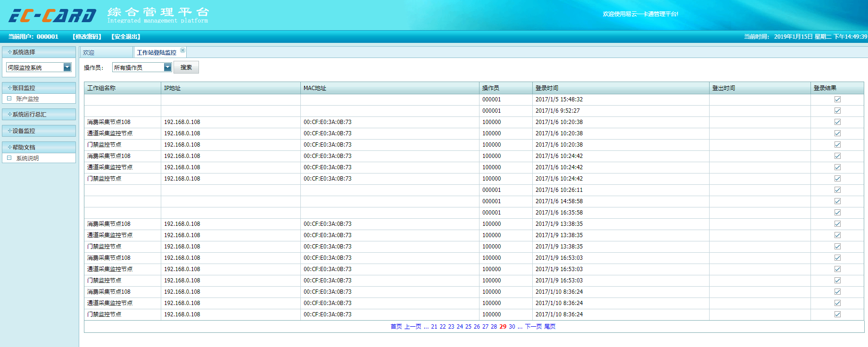
Task: Click the 修改密码 link
Action: (87, 37)
